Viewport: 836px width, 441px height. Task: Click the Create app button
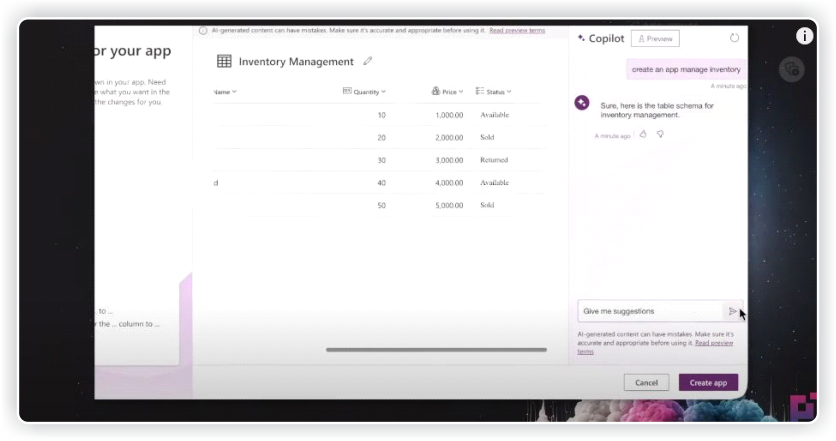coord(708,382)
